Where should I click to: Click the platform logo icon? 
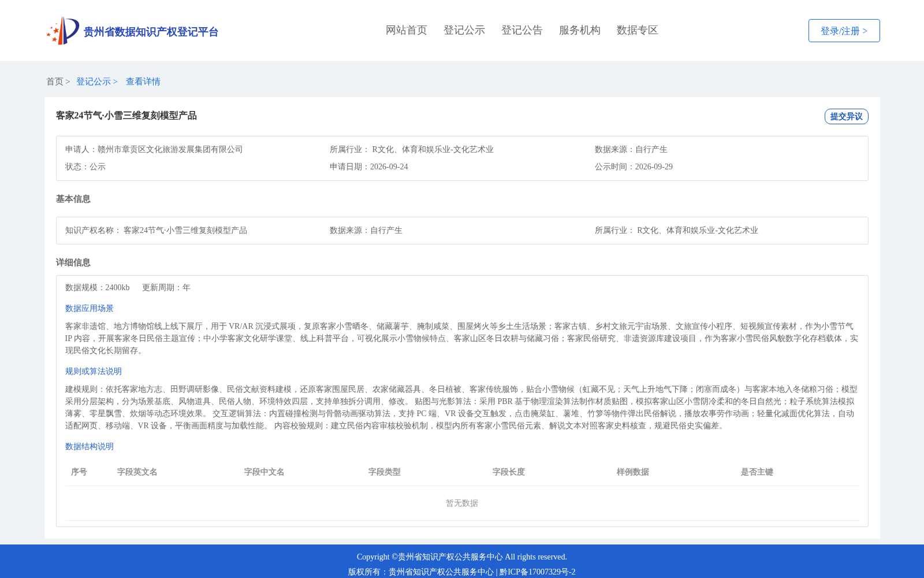tap(63, 31)
